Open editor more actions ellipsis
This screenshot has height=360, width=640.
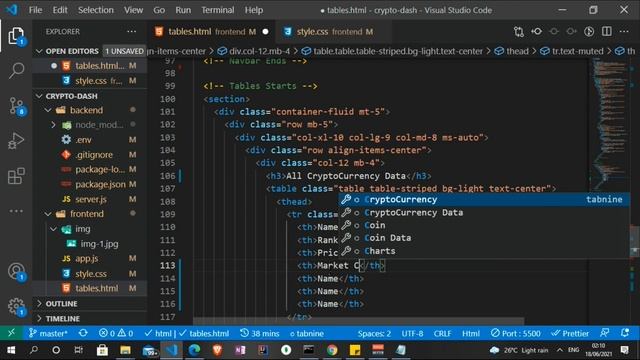(624, 31)
